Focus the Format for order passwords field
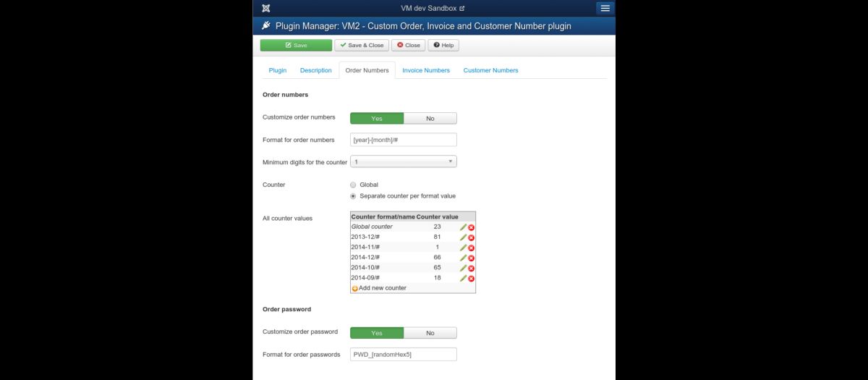Image resolution: width=868 pixels, height=380 pixels. (404, 355)
